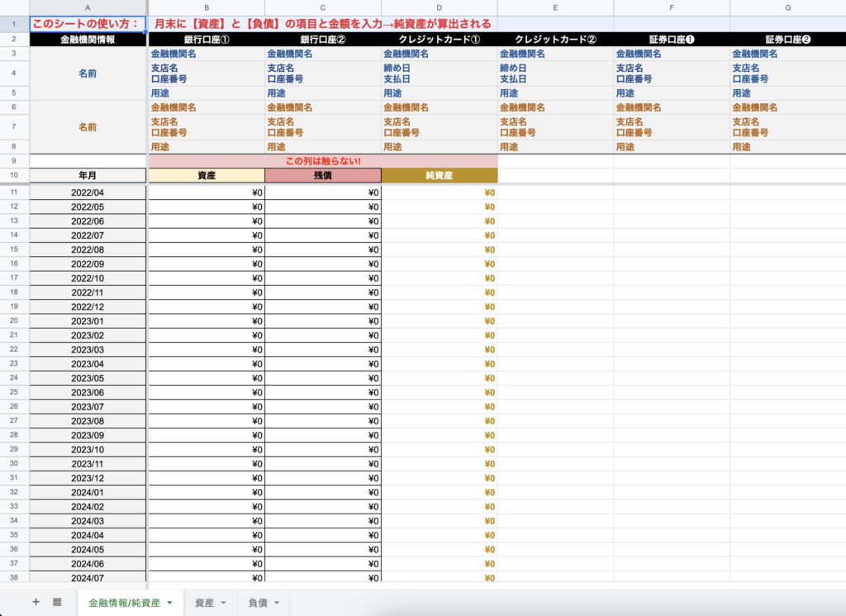
Task: Select the 残債 red header cell
Action: pyautogui.click(x=323, y=175)
